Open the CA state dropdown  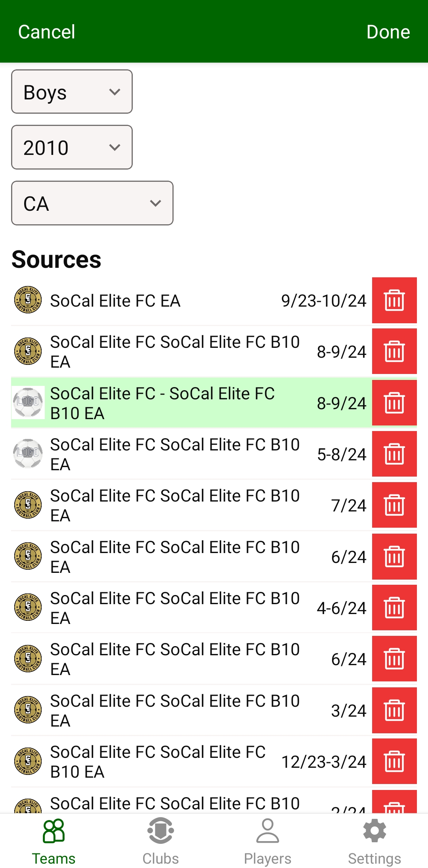pos(92,203)
